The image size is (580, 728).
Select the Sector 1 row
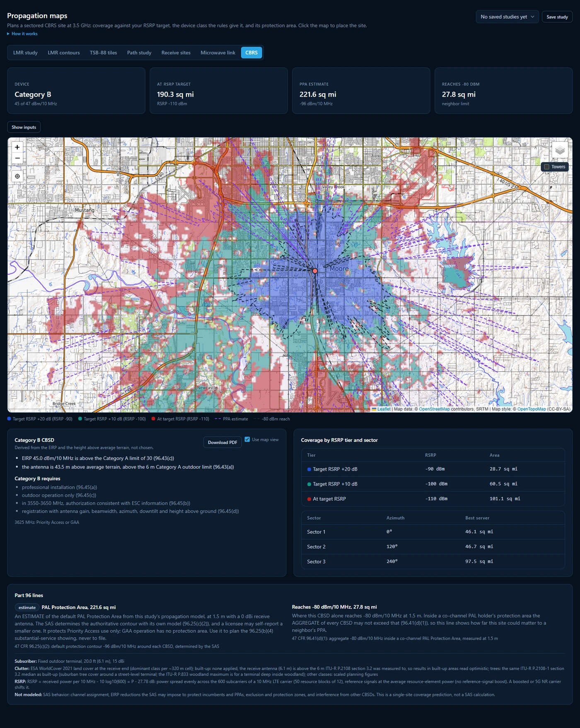click(x=433, y=532)
